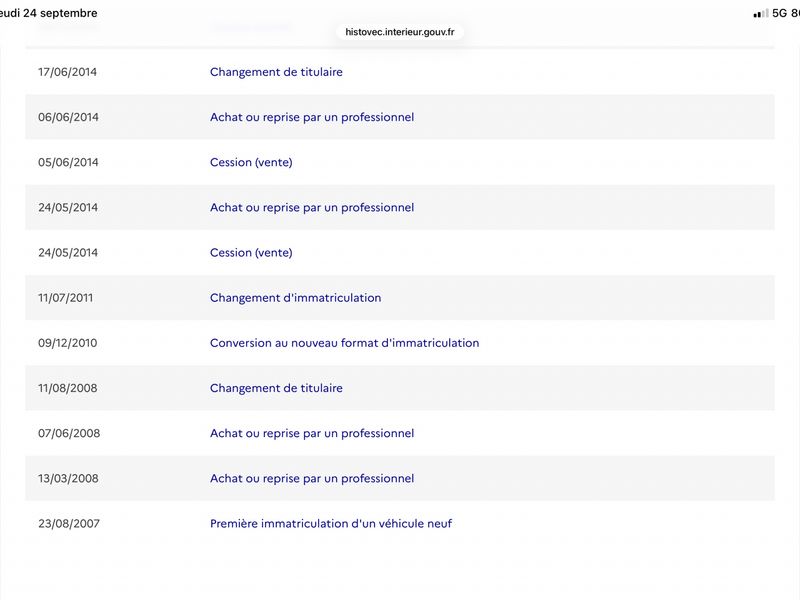Click Cession (vente) on the 24/05/2014 row
The height and width of the screenshot is (600, 800).
point(251,253)
